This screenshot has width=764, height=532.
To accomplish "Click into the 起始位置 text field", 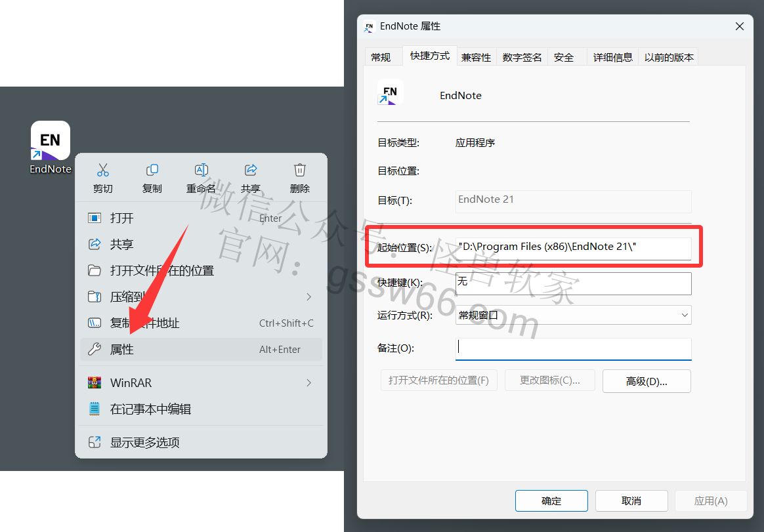I will point(573,247).
